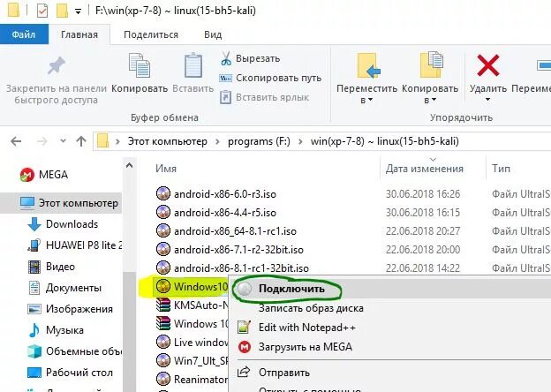This screenshot has height=392, width=551.
Task: Open the quick access toolbar customize dropdown
Action: 78,11
